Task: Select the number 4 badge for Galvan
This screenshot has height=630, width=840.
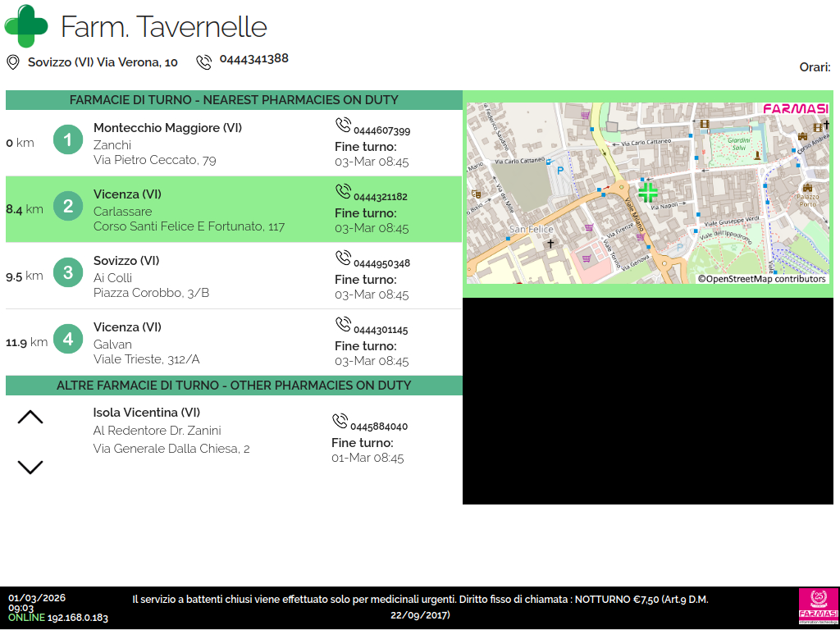Action: 68,340
